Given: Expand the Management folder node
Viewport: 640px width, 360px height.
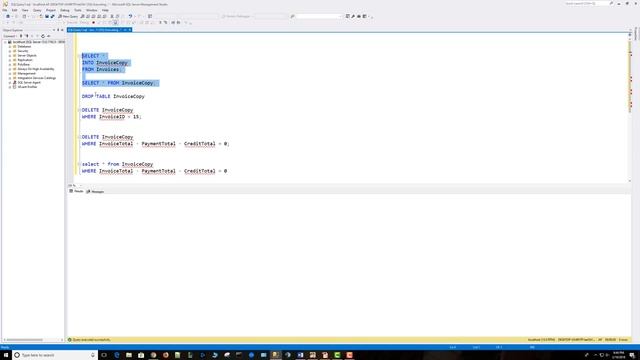Looking at the screenshot, I should pos(10,73).
